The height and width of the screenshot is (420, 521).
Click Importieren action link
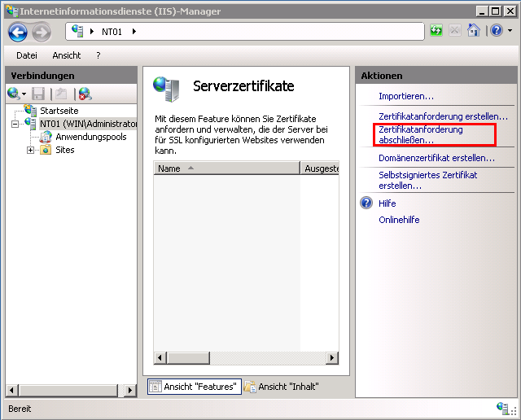click(x=405, y=96)
